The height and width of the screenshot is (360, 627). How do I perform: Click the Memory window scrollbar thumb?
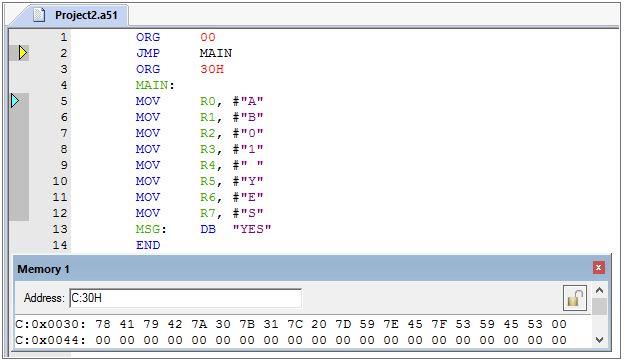[599, 306]
